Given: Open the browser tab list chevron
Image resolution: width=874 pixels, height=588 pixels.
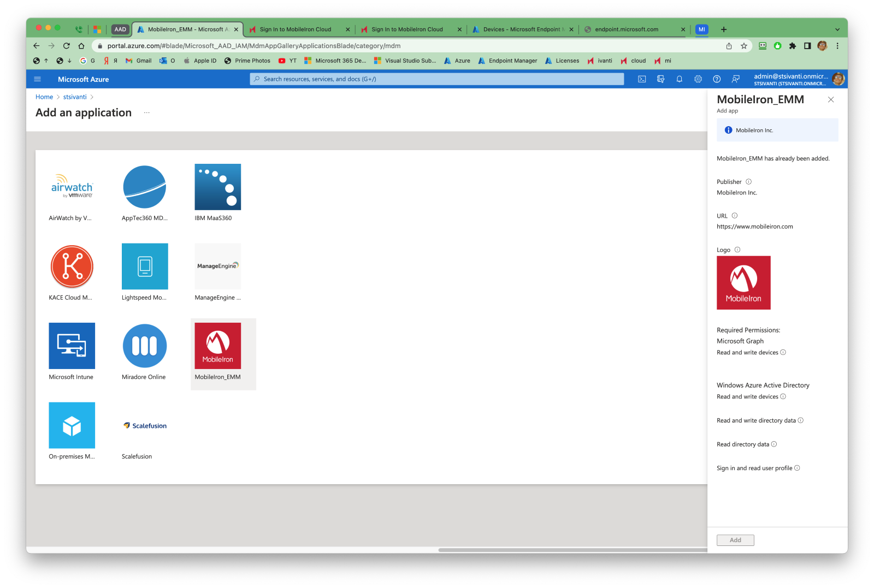Looking at the screenshot, I should (x=836, y=29).
